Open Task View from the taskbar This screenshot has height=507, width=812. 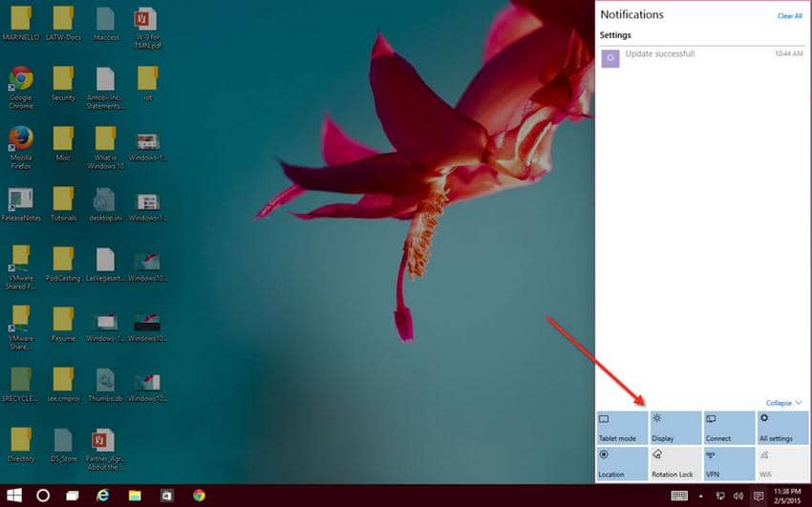click(73, 496)
